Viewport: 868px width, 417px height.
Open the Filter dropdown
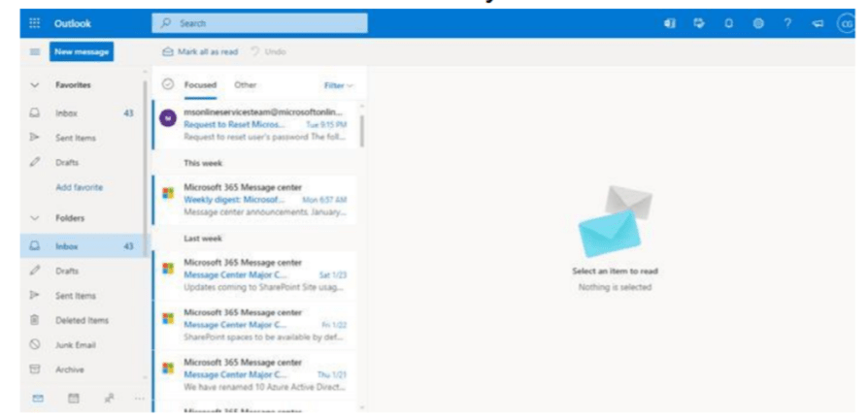pos(338,85)
